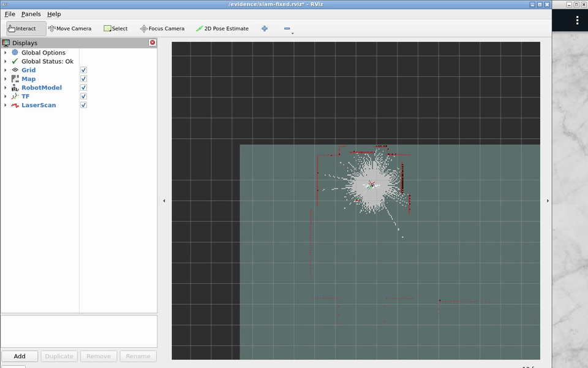
Task: Open the File menu
Action: click(10, 14)
